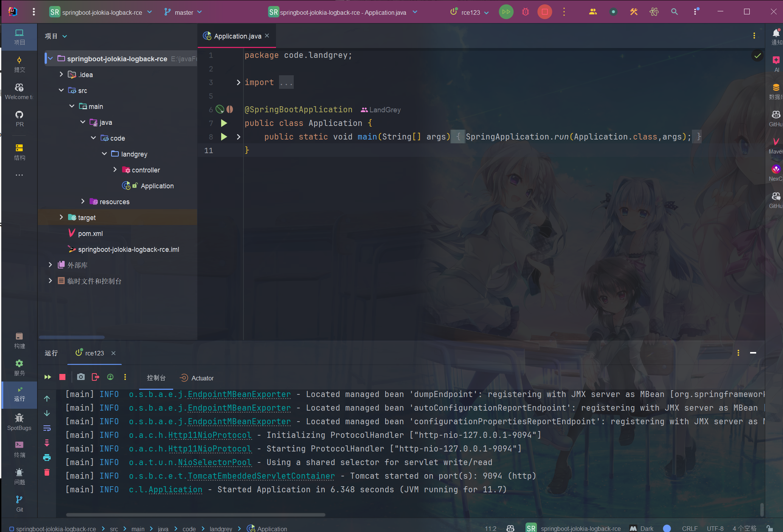Open the Search Everywhere magnifier
Viewport: 783px width, 532px height.
pos(674,12)
